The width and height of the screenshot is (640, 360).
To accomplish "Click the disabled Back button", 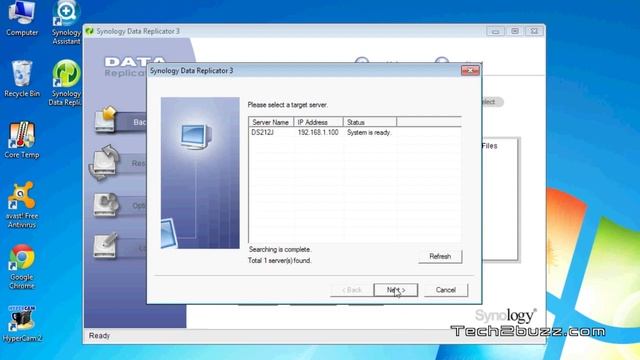I will pos(351,290).
